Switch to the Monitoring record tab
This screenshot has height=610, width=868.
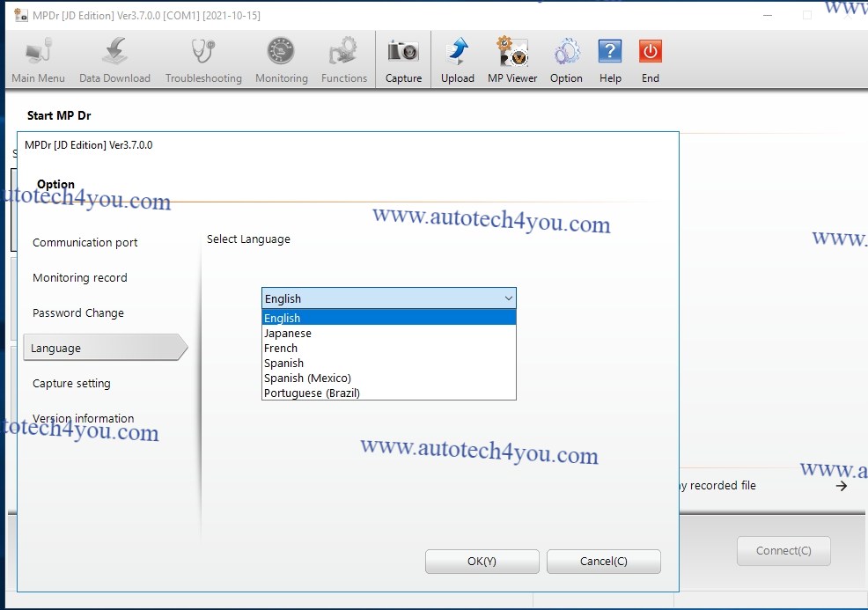80,278
